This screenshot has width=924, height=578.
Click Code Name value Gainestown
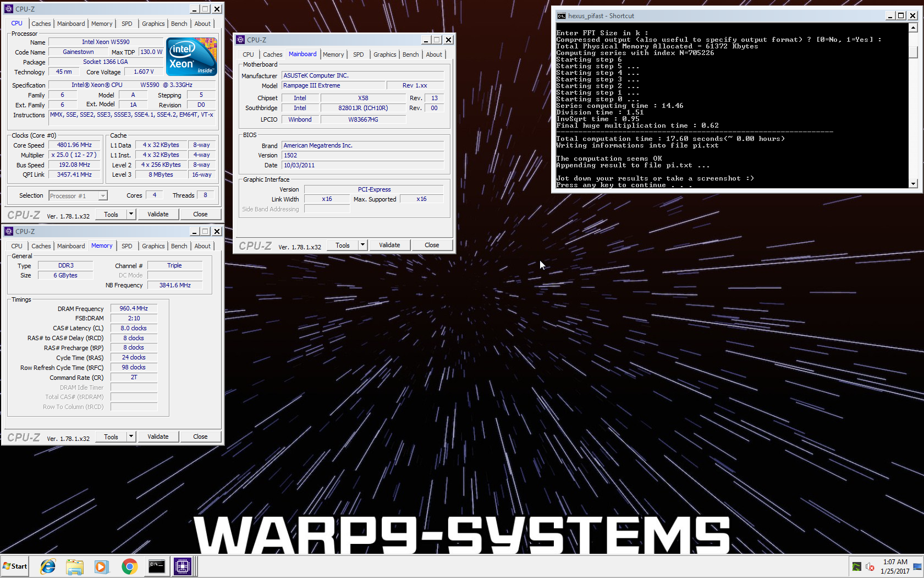pos(78,52)
